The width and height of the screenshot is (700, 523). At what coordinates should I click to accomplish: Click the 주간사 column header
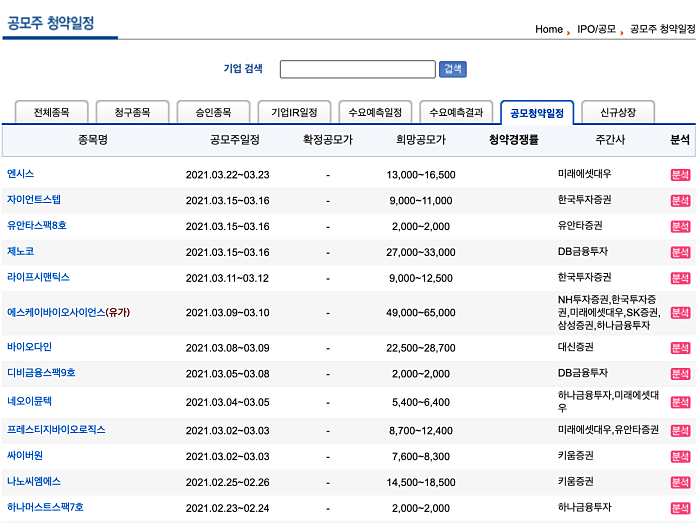[610, 140]
